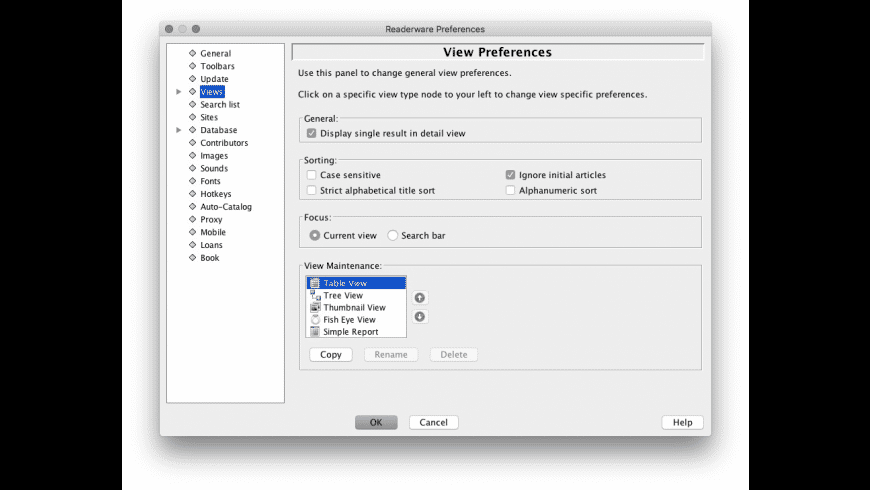Uncheck the Ignore initial articles checkbox
The image size is (870, 490).
[x=510, y=175]
